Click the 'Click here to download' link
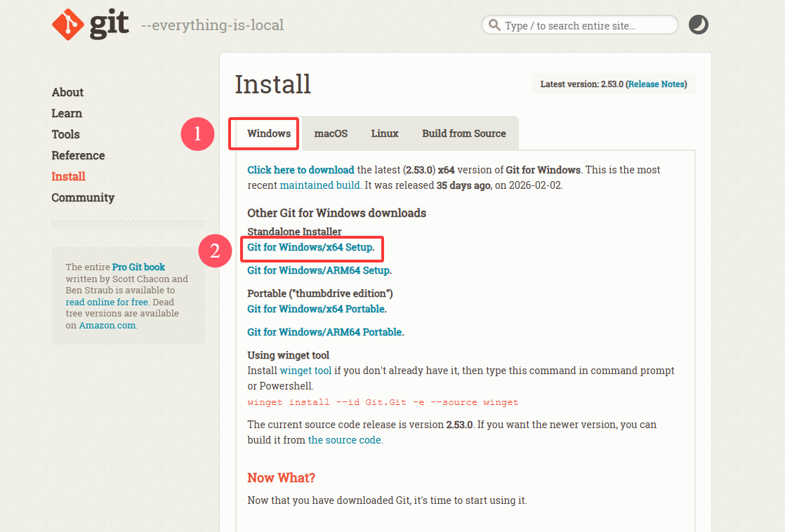 [301, 170]
